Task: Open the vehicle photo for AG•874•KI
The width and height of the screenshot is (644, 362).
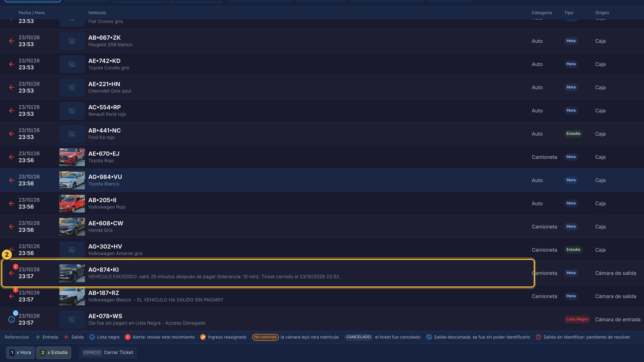Action: 72,273
